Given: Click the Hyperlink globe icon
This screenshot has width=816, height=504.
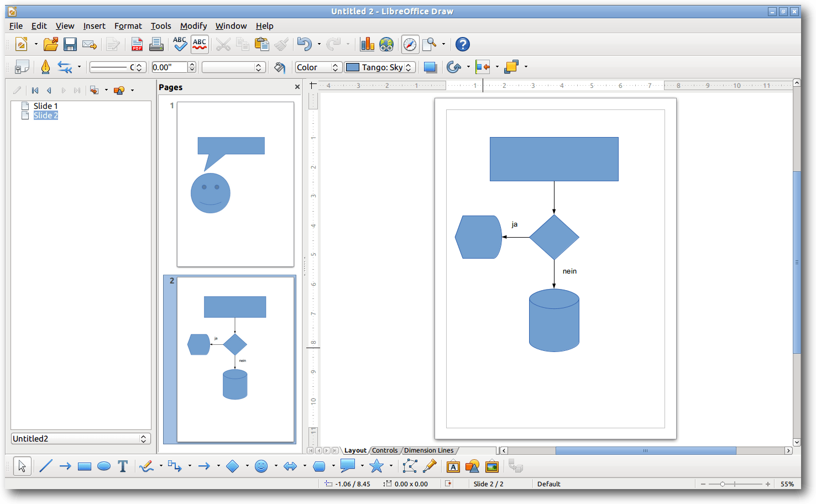Looking at the screenshot, I should point(386,44).
